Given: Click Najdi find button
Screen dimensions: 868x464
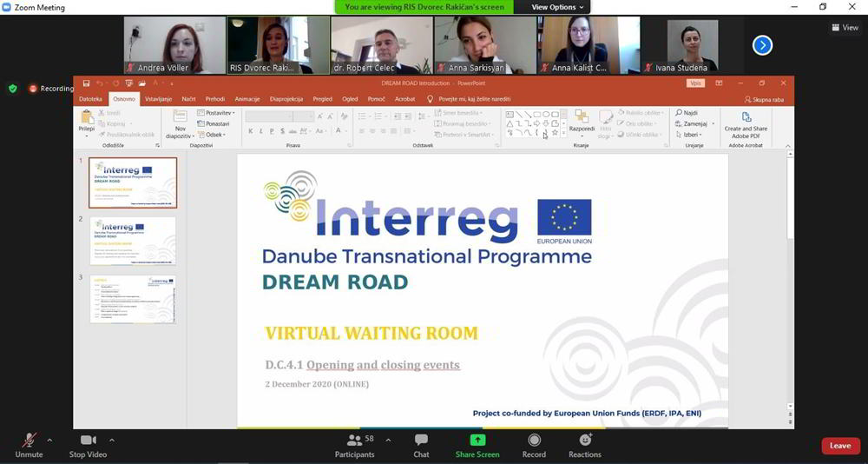Looking at the screenshot, I should click(687, 113).
